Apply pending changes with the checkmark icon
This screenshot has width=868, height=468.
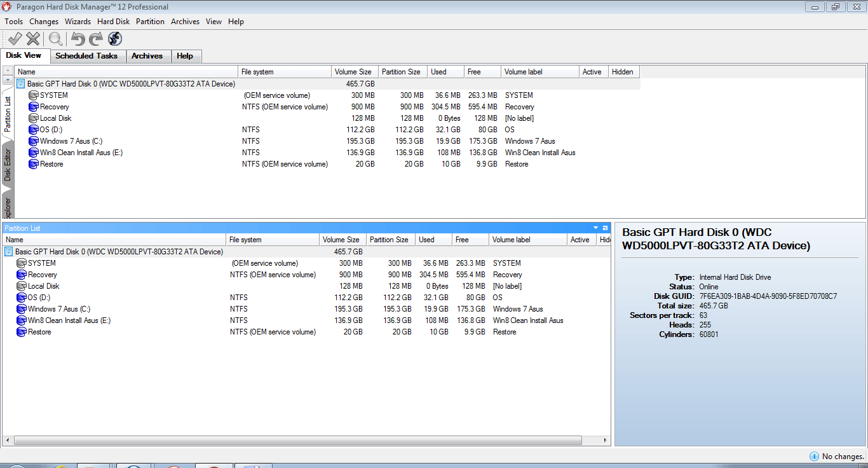(15, 39)
